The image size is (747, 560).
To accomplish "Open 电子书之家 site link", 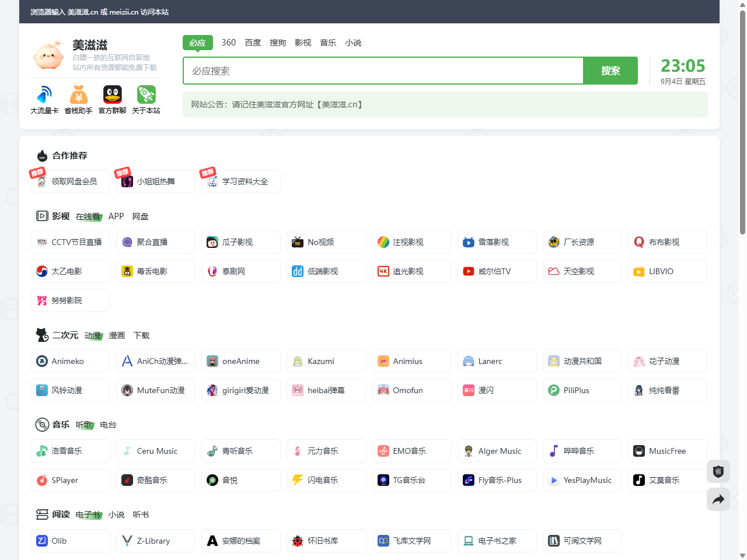I will click(497, 541).
